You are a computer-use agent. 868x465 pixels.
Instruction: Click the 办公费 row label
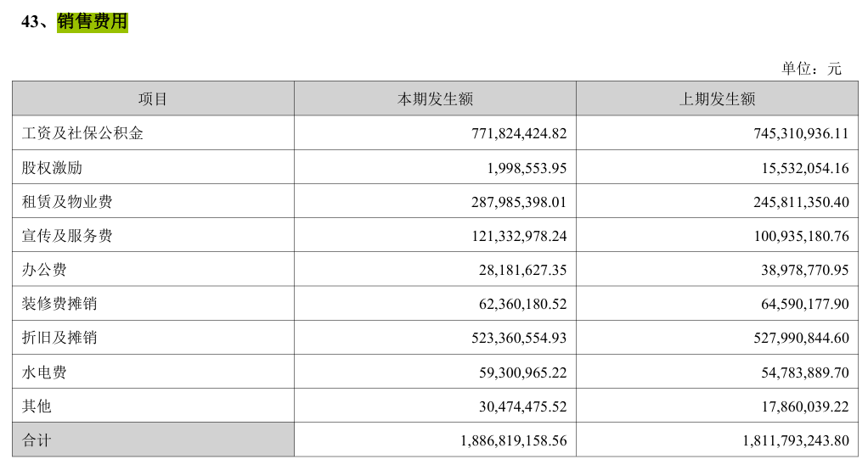pyautogui.click(x=44, y=270)
